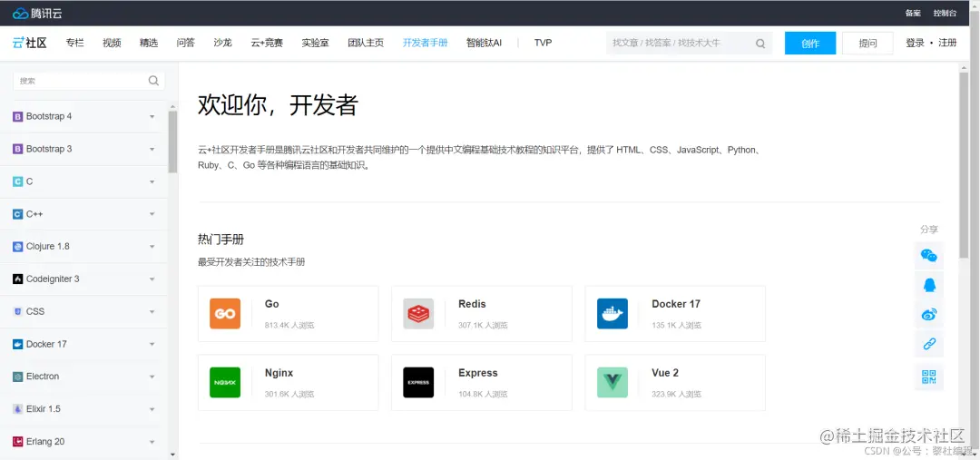Click the main page vertical scrollbar thumb
Screen dimensions: 980x460
[963, 165]
